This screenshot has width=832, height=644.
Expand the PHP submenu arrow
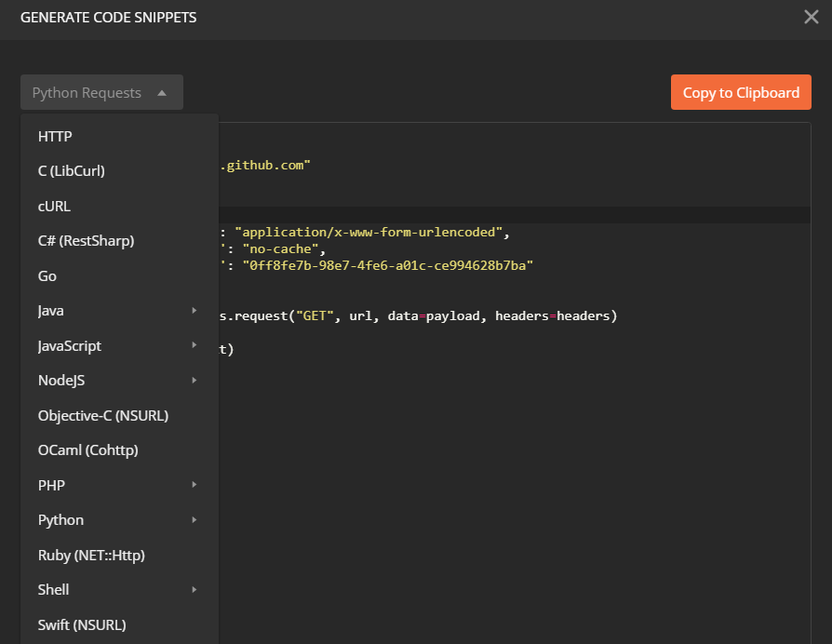pyautogui.click(x=195, y=485)
